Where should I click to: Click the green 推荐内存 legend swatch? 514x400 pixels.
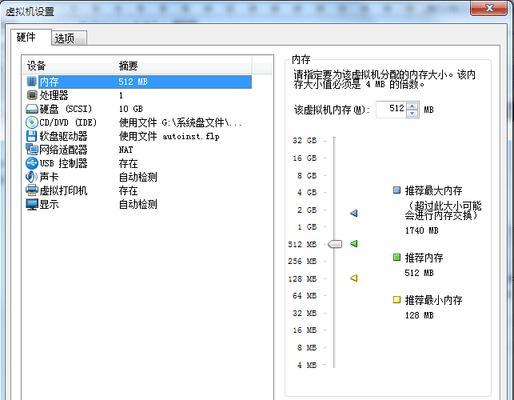397,257
